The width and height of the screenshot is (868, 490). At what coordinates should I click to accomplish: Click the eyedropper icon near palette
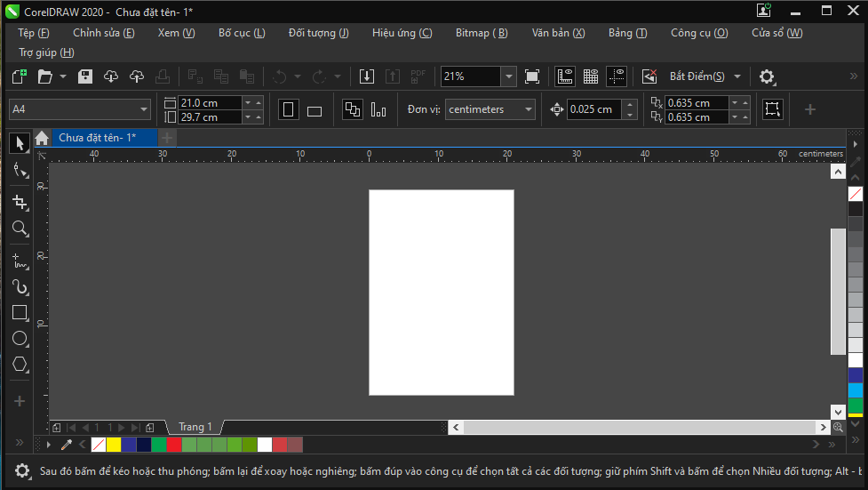point(67,445)
